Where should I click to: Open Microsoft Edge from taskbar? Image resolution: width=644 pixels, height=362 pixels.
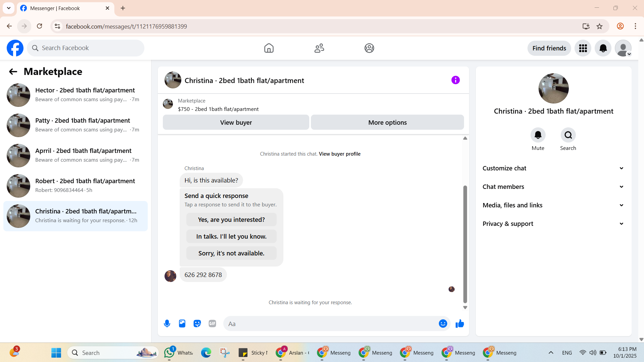(x=206, y=353)
